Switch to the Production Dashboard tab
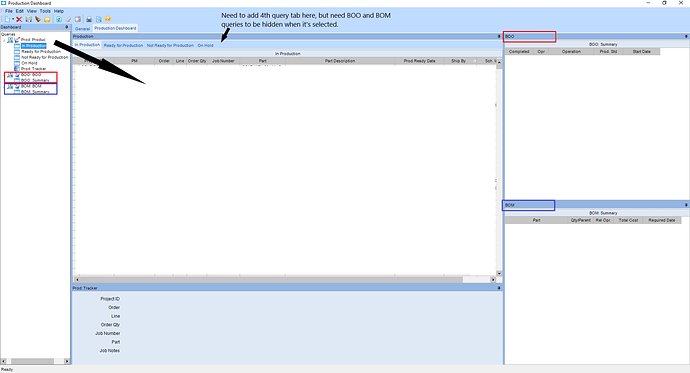The width and height of the screenshot is (690, 373). (x=115, y=28)
